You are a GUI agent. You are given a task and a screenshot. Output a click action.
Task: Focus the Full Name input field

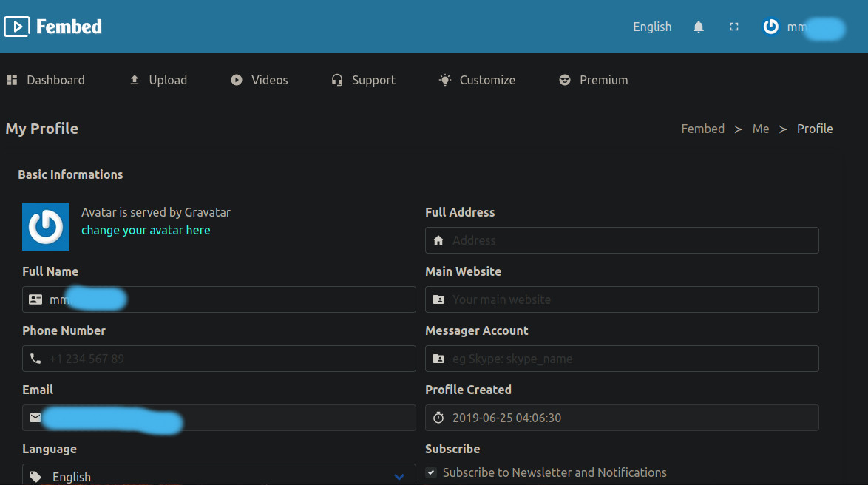click(x=219, y=299)
